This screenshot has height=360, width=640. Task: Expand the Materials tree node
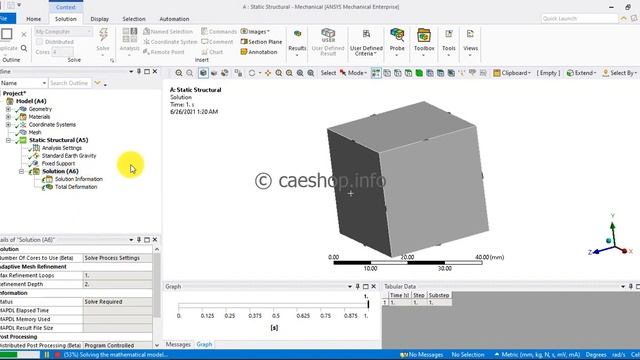pyautogui.click(x=8, y=117)
